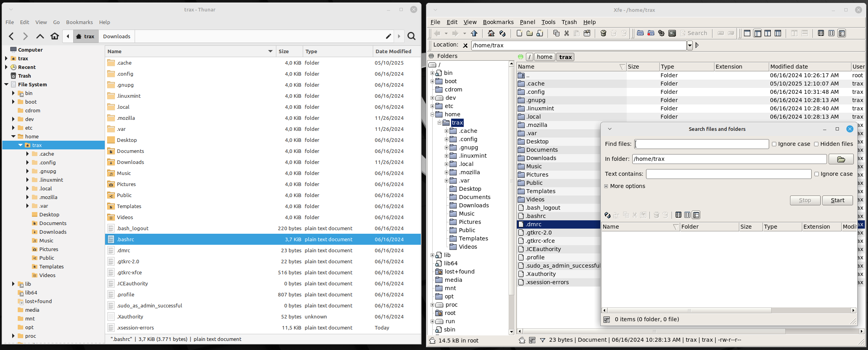Click the Xfe home directory icon
The width and height of the screenshot is (868, 350).
[491, 34]
